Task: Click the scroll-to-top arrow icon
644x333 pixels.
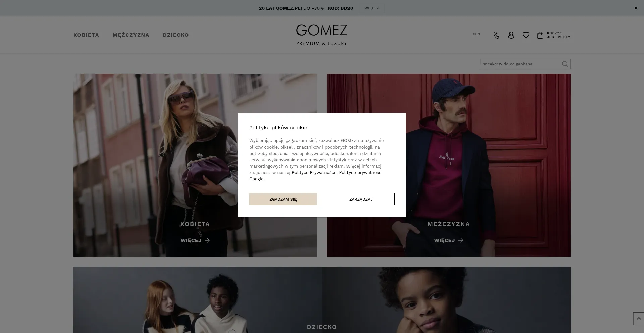Action: pos(639,319)
